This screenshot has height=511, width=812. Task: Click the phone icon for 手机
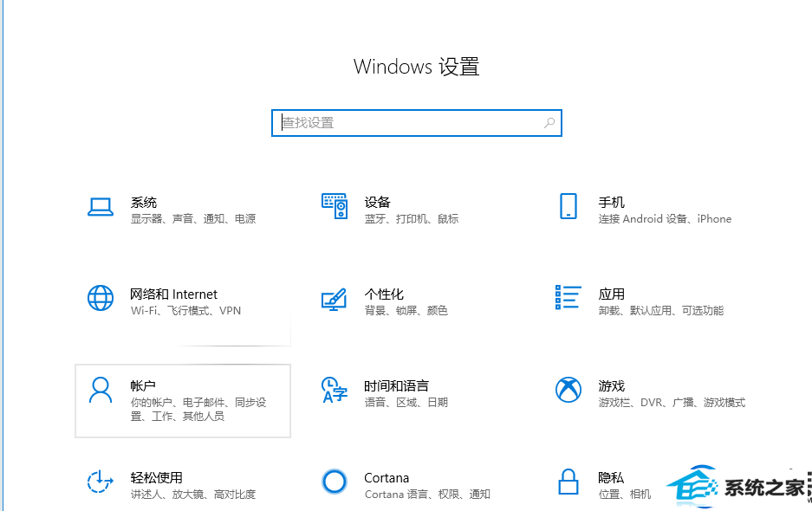click(568, 206)
